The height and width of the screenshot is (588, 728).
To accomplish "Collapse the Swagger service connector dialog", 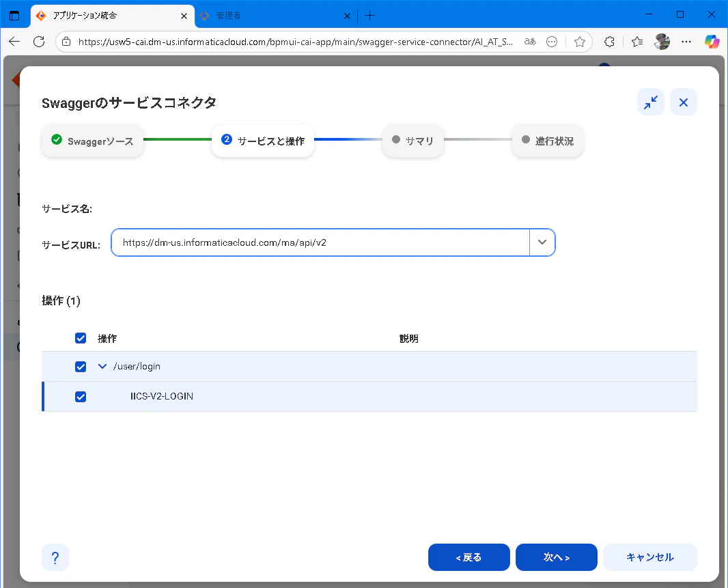I will tap(650, 102).
